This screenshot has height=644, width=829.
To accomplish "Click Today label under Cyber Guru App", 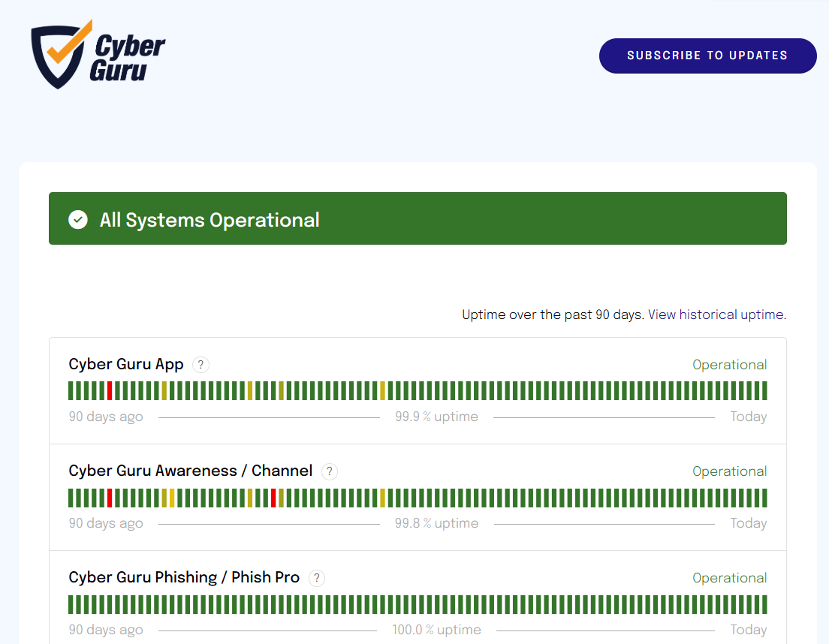I will tap(749, 417).
